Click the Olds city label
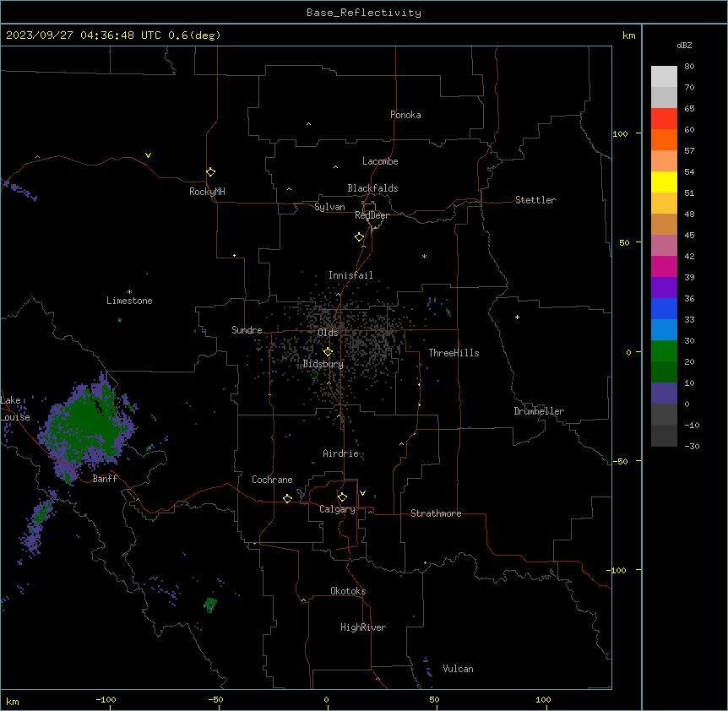This screenshot has width=728, height=711. pos(328,333)
